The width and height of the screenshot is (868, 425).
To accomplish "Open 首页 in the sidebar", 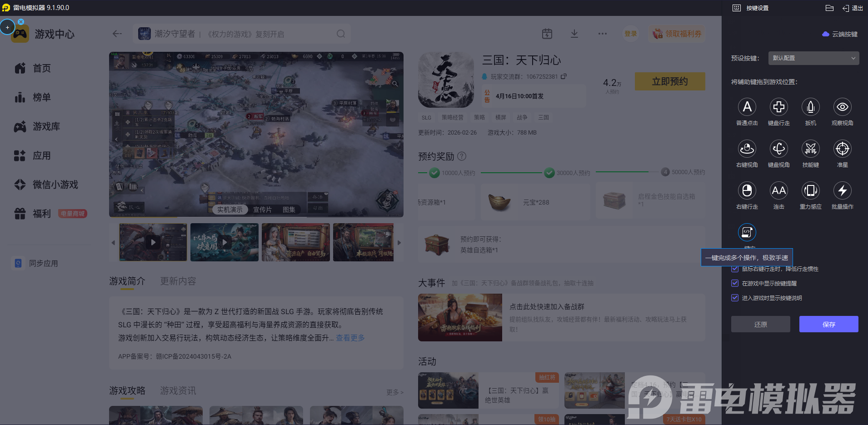I will tap(33, 68).
